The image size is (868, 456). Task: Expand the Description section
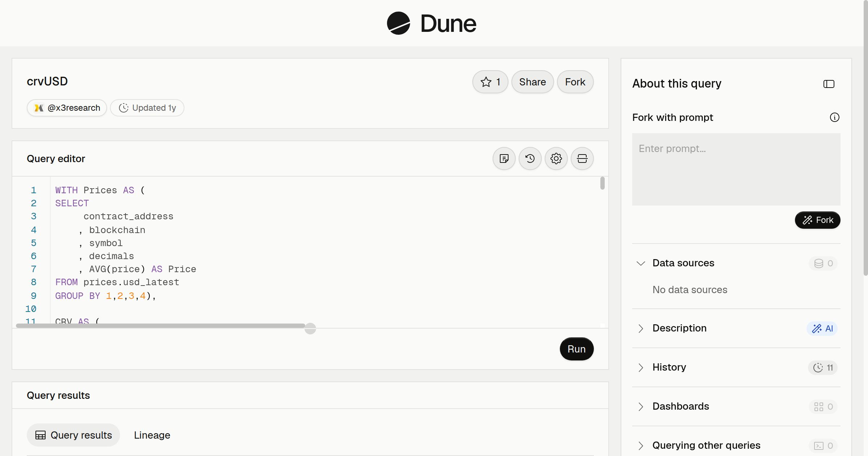(x=641, y=328)
